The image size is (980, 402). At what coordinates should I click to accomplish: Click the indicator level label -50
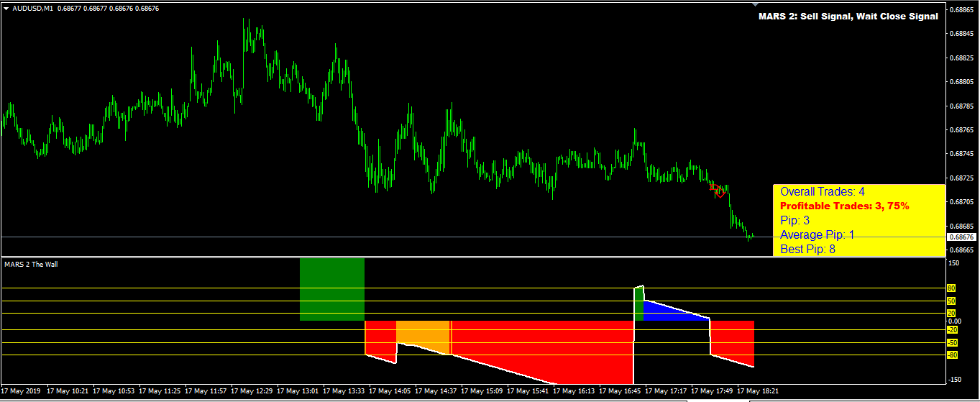pyautogui.click(x=951, y=343)
